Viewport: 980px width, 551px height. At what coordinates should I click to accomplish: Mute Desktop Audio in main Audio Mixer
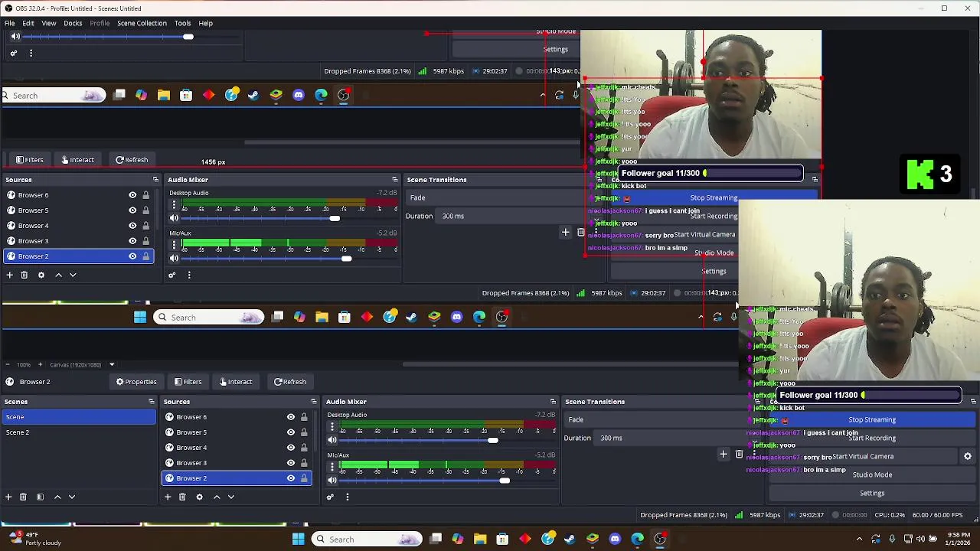[332, 440]
